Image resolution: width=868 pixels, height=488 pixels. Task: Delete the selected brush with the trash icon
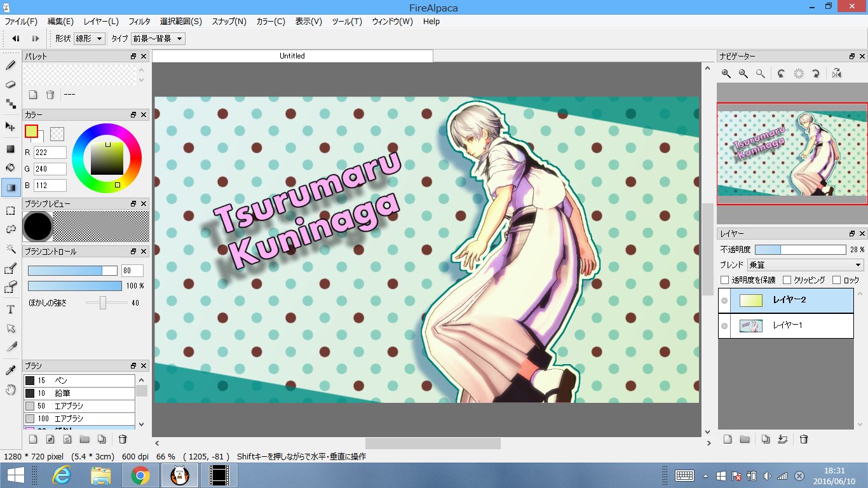(123, 439)
